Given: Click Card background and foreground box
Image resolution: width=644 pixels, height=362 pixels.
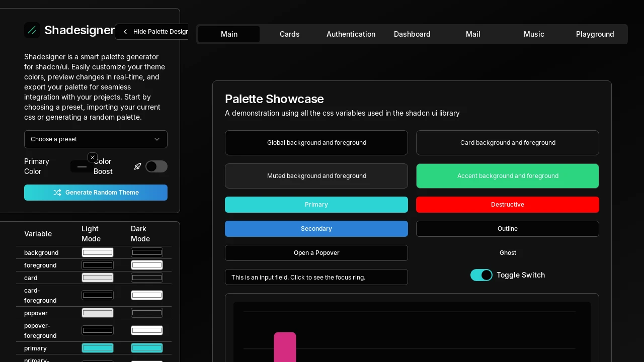Looking at the screenshot, I should click(508, 143).
